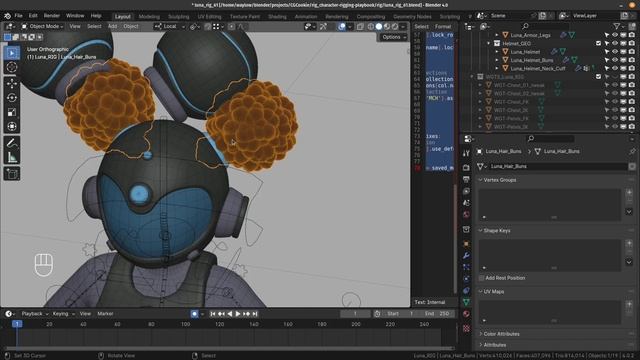Viewport: 640px width, 360px height.
Task: Open the Material properties tab
Action: (466, 314)
